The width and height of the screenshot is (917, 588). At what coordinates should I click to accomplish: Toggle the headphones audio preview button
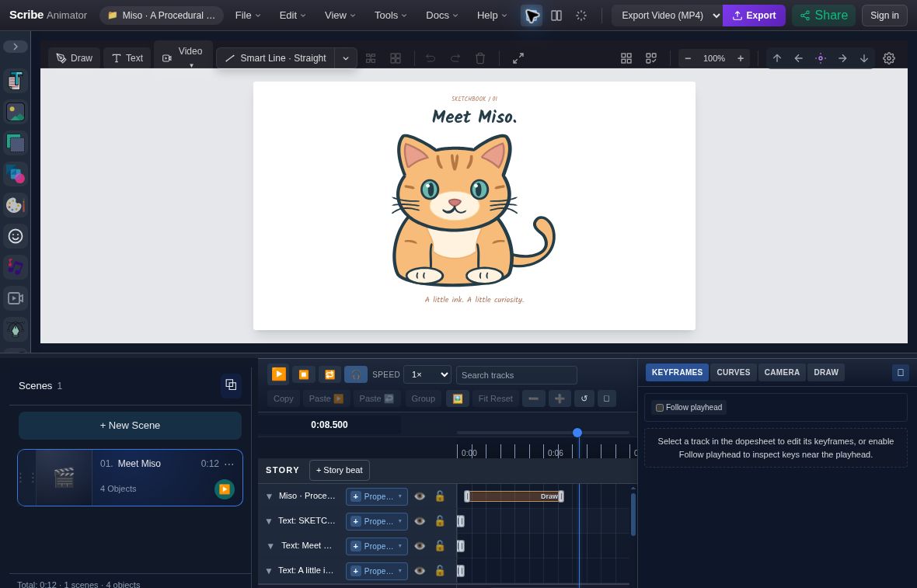pyautogui.click(x=356, y=374)
